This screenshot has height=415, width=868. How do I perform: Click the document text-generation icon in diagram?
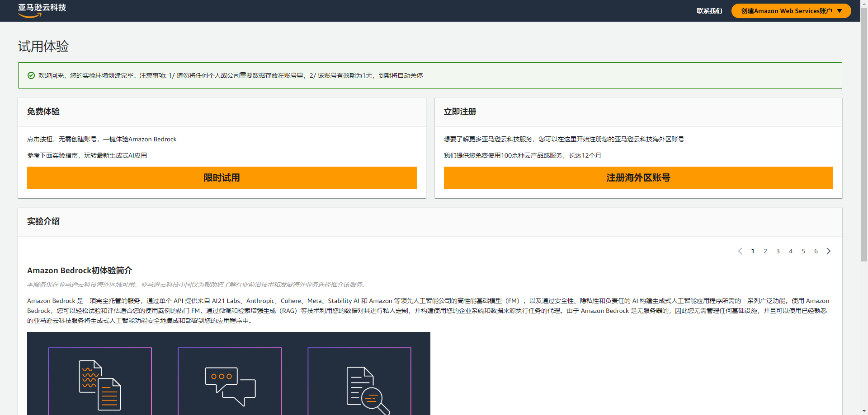click(x=100, y=385)
